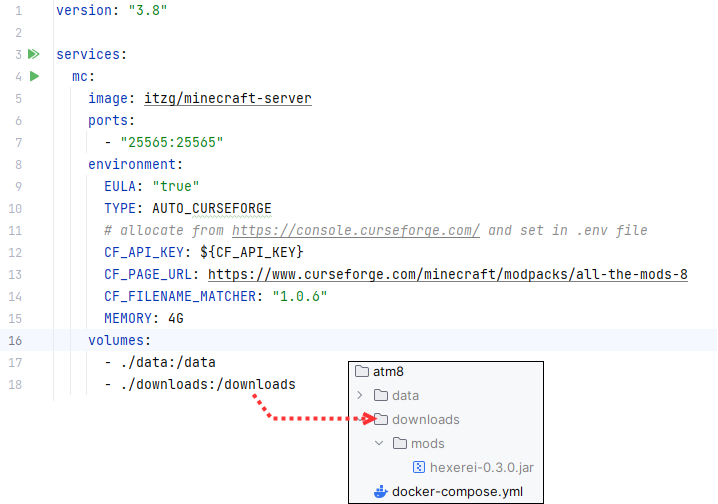Follow the all-the-mods-8 CurseForge URL
718x504 pixels.
tap(448, 274)
